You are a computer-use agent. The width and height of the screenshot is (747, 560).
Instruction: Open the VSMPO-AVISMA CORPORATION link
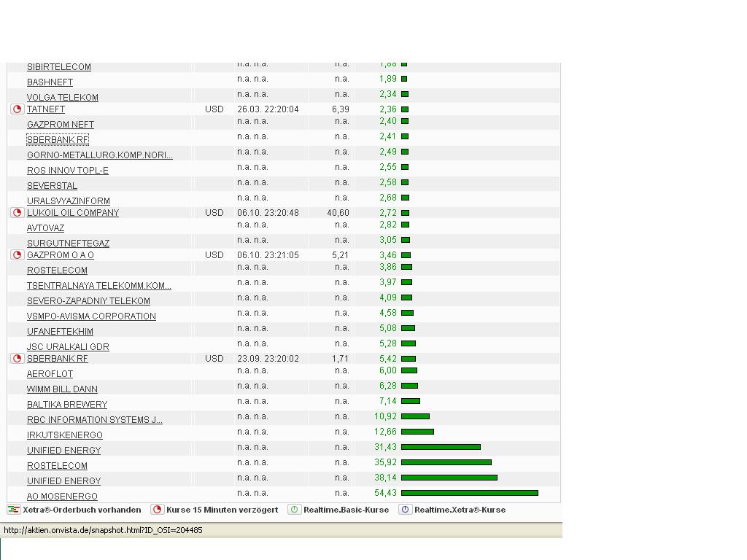(91, 316)
